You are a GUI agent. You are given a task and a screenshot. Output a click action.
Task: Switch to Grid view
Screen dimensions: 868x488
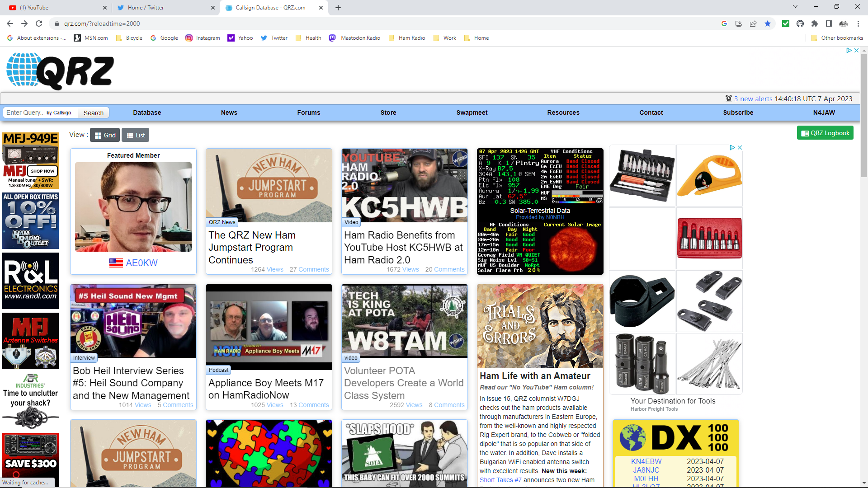click(105, 135)
